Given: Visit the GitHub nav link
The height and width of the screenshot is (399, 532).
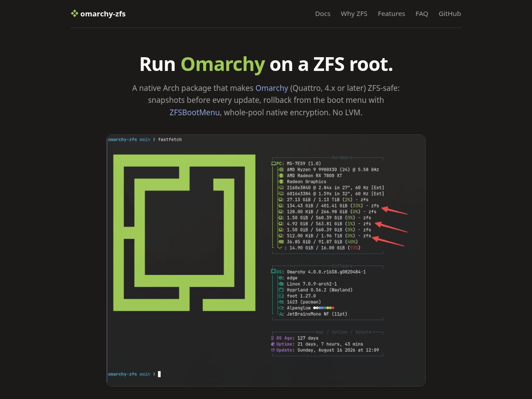Looking at the screenshot, I should tap(450, 14).
